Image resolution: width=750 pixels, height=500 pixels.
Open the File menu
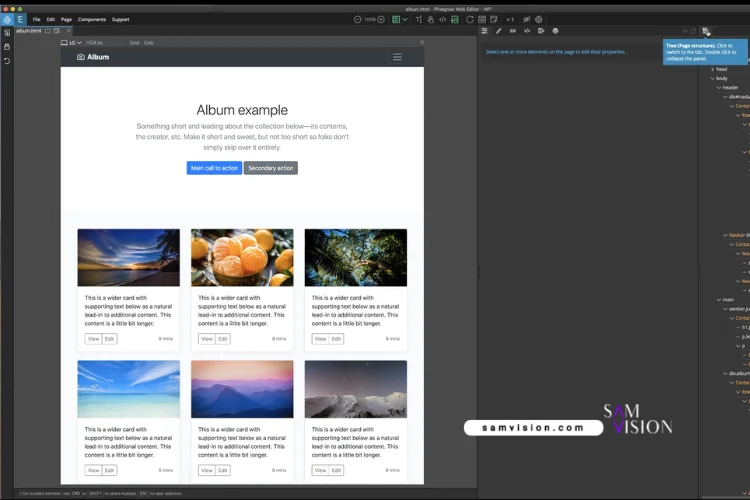pos(36,20)
